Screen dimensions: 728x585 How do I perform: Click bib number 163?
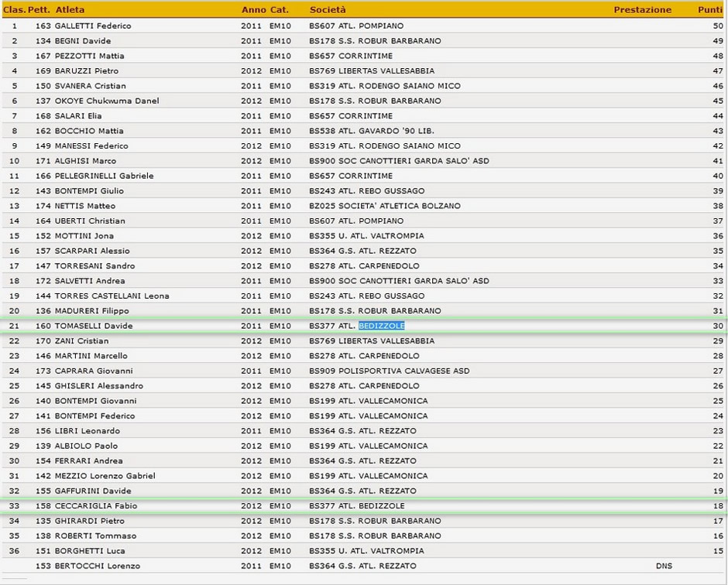click(x=43, y=26)
